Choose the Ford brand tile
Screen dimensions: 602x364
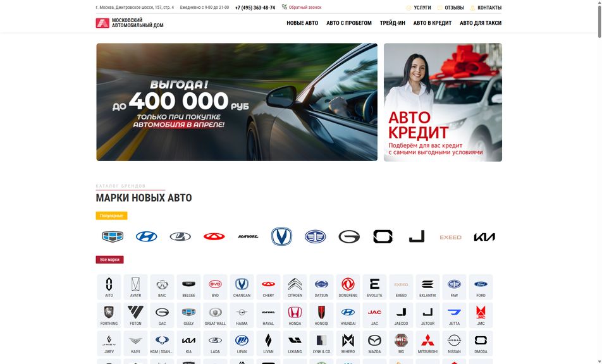pyautogui.click(x=481, y=287)
